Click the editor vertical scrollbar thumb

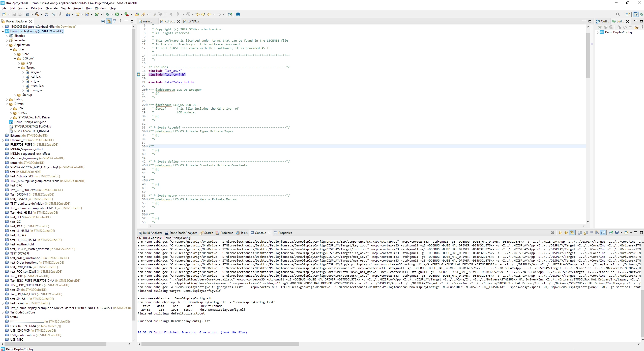click(x=588, y=55)
